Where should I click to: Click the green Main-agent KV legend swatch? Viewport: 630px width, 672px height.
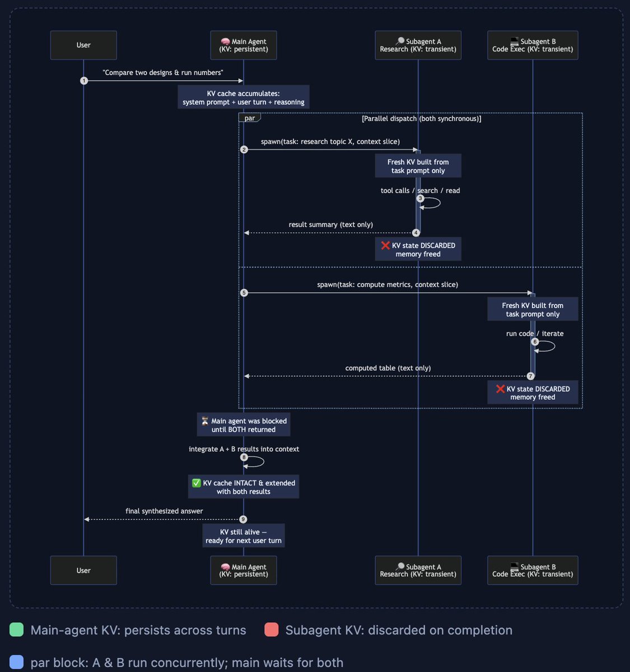tap(17, 629)
